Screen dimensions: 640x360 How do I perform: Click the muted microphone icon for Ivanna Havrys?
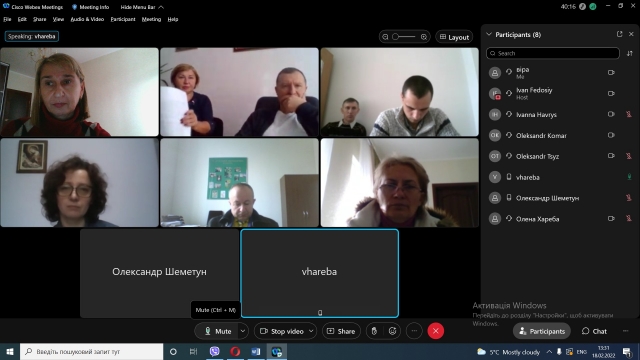629,114
